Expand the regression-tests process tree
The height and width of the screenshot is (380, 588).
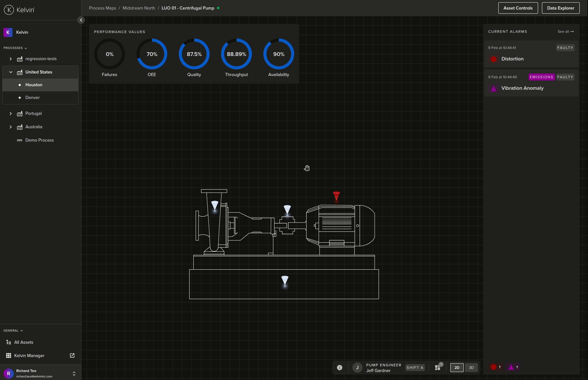(x=10, y=59)
